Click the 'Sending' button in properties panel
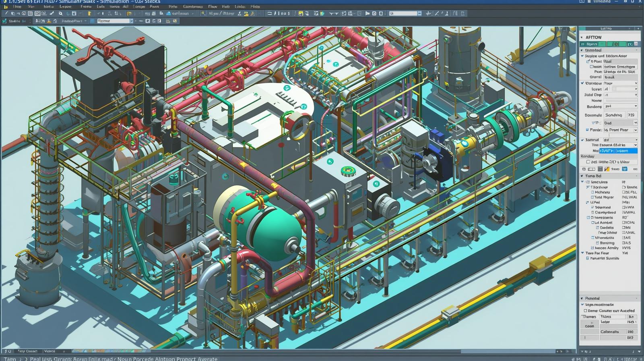The image size is (644, 361). pyautogui.click(x=614, y=115)
